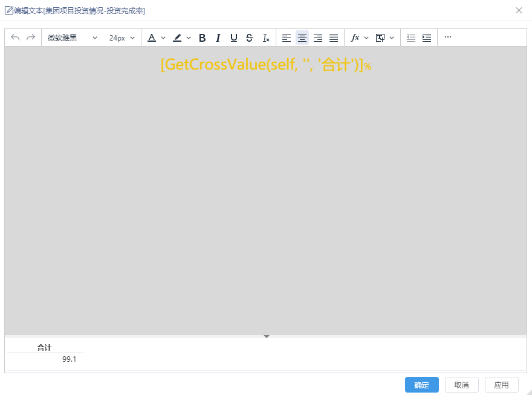Image resolution: width=532 pixels, height=395 pixels.
Task: Select the 合计 column header
Action: [x=44, y=347]
